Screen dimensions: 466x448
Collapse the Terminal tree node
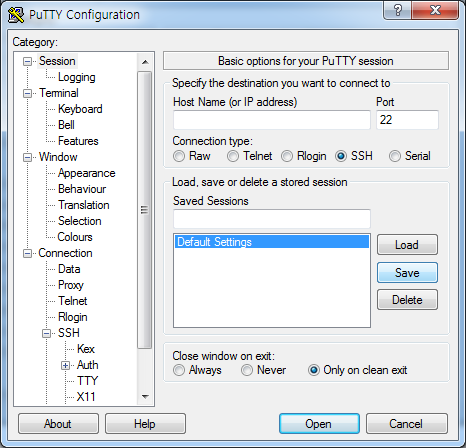(27, 93)
